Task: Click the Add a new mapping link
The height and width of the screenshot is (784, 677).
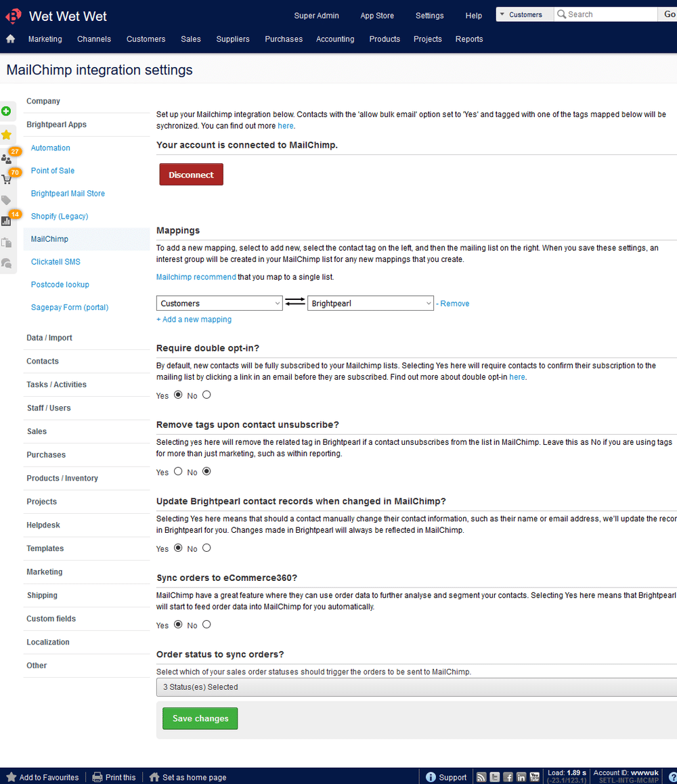Action: click(x=194, y=320)
